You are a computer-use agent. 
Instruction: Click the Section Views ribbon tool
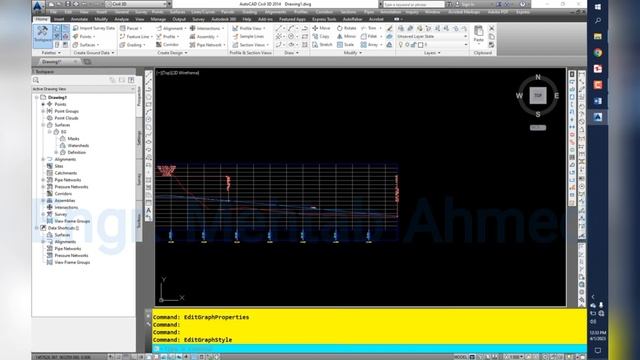tap(250, 45)
